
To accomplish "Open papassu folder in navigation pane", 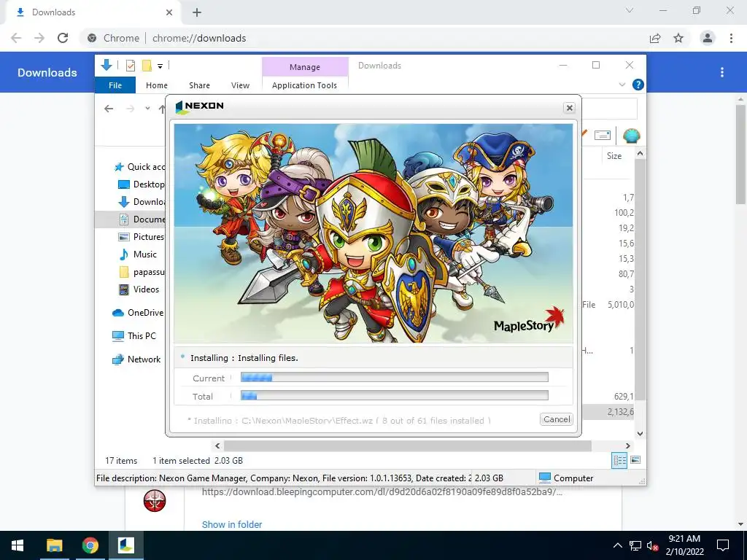I will click(x=142, y=272).
